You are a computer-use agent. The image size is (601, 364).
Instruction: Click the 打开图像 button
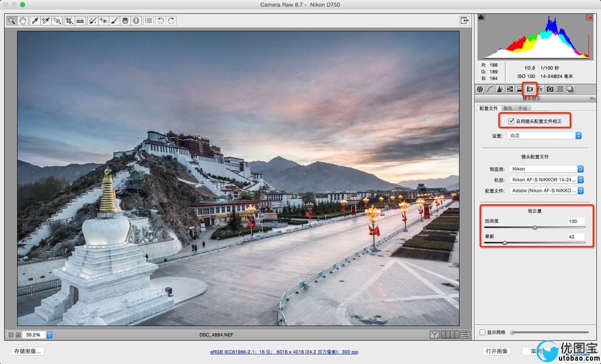(497, 351)
